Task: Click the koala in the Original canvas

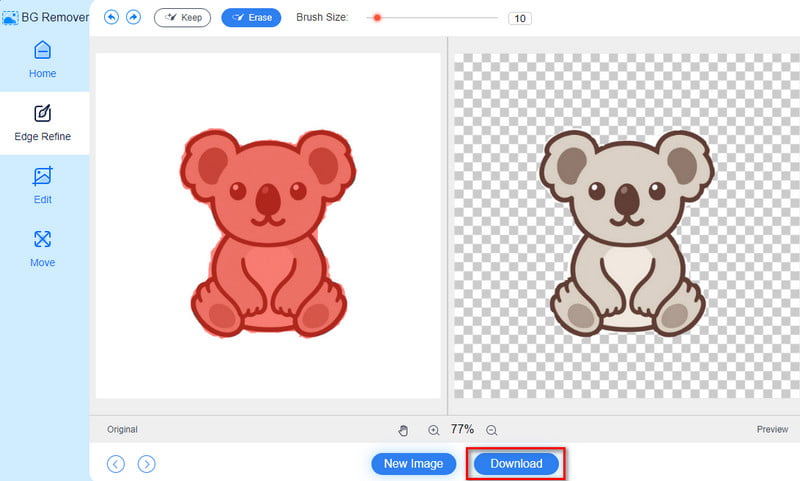Action: point(266,232)
